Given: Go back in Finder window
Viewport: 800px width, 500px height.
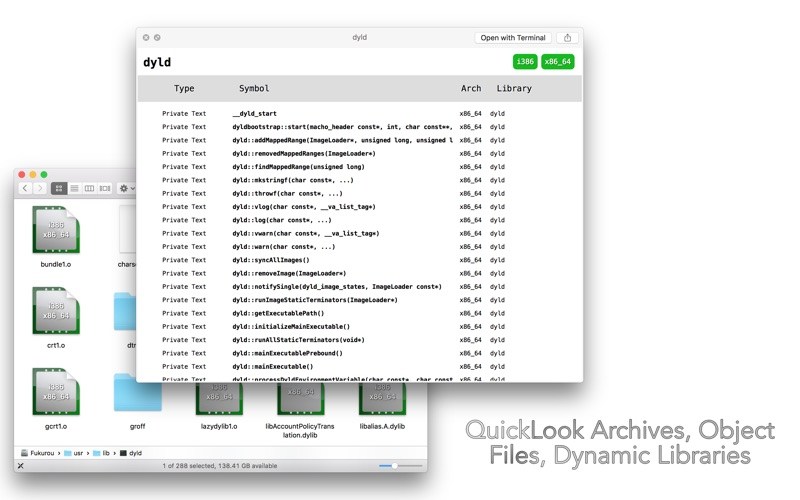Looking at the screenshot, I should click(x=25, y=188).
